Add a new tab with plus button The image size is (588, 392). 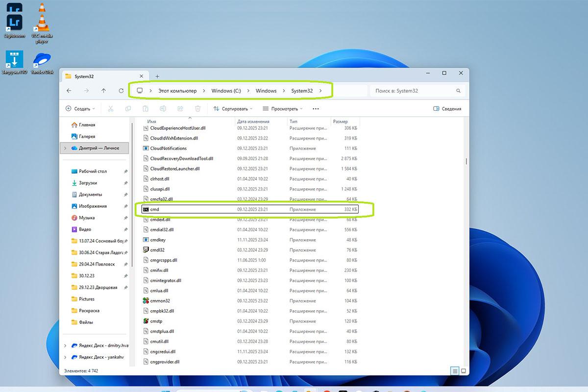coord(157,76)
